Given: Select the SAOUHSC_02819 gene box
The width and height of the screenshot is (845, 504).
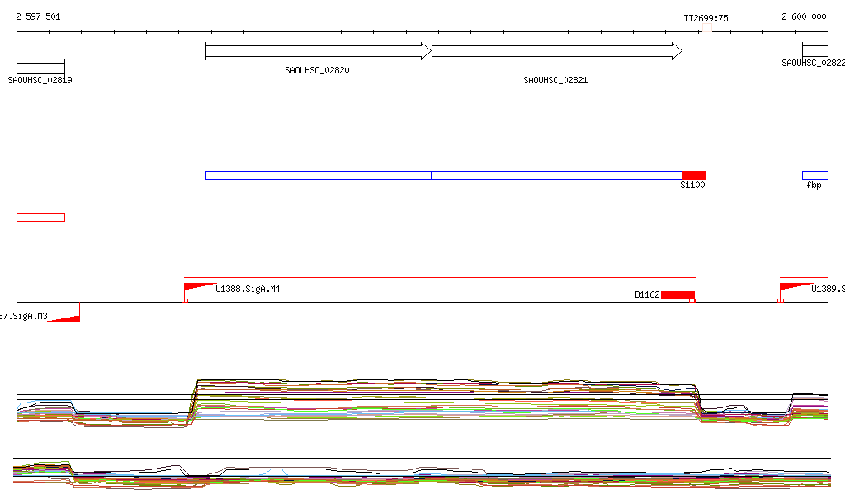Looking at the screenshot, I should coord(40,68).
